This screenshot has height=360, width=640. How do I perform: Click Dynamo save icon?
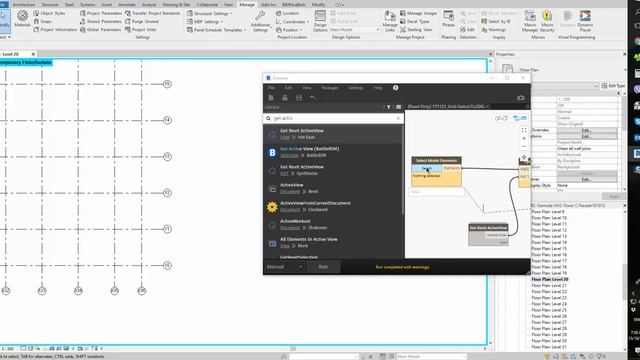299,98
